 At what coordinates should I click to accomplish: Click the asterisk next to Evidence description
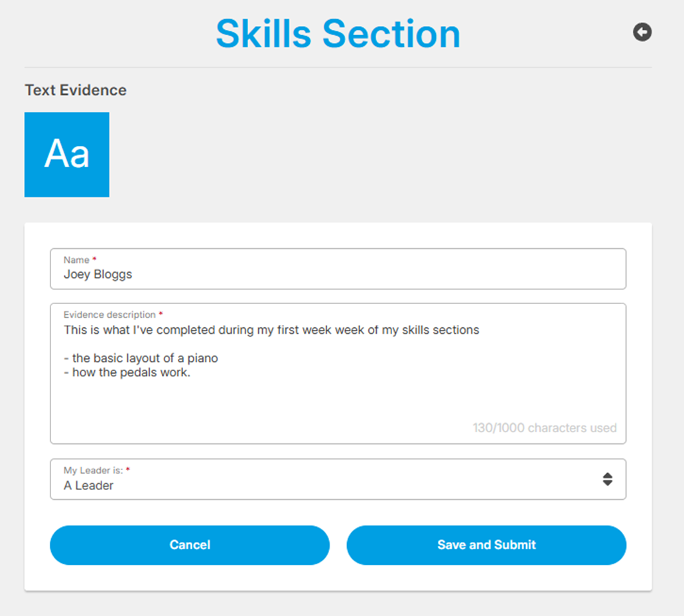tap(159, 313)
